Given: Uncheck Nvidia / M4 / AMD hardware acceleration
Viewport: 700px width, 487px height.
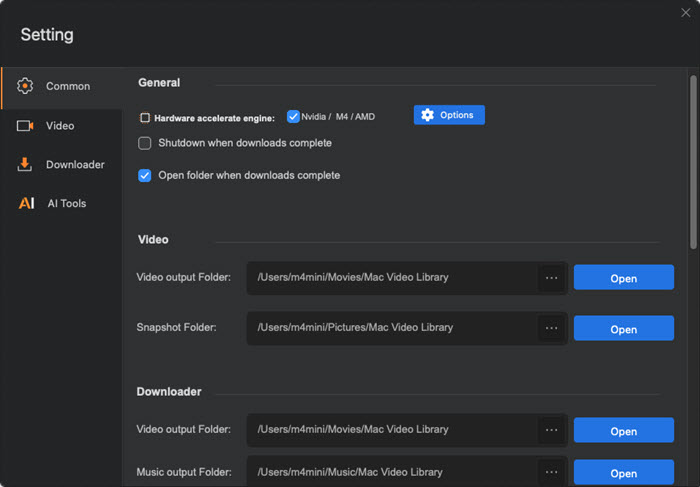Looking at the screenshot, I should point(293,117).
